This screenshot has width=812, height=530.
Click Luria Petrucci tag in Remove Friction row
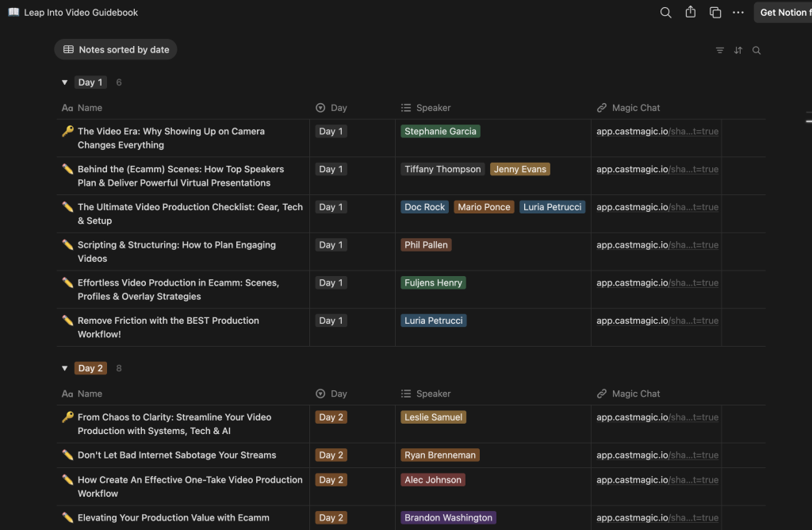pos(434,321)
